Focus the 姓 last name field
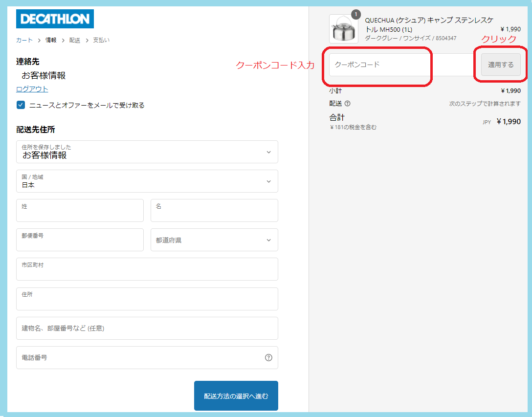Image resolution: width=532 pixels, height=417 pixels. [80, 210]
